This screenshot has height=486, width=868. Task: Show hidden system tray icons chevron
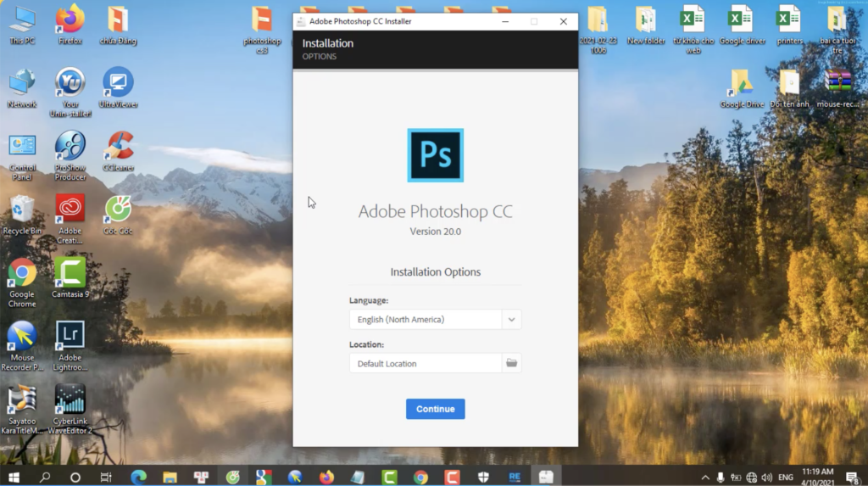pos(704,478)
